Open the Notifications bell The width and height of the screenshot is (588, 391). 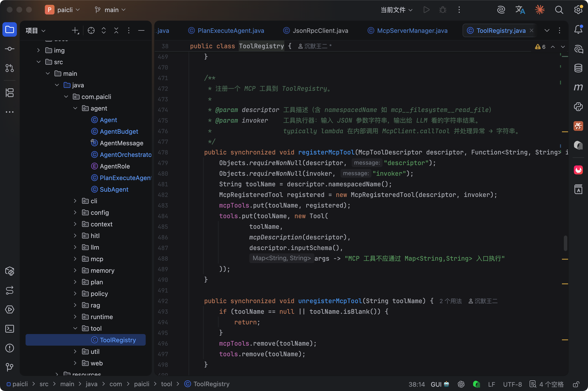tap(578, 30)
